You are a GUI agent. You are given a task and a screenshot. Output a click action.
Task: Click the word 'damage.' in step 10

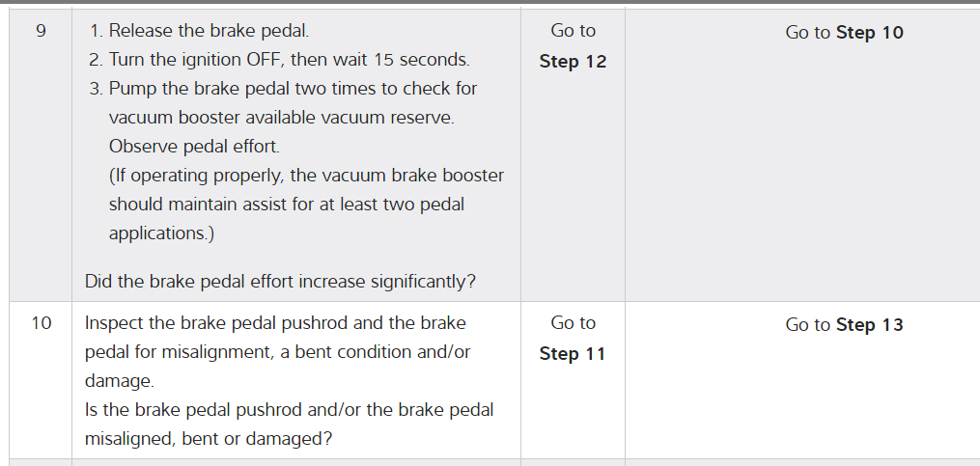pyautogui.click(x=119, y=381)
